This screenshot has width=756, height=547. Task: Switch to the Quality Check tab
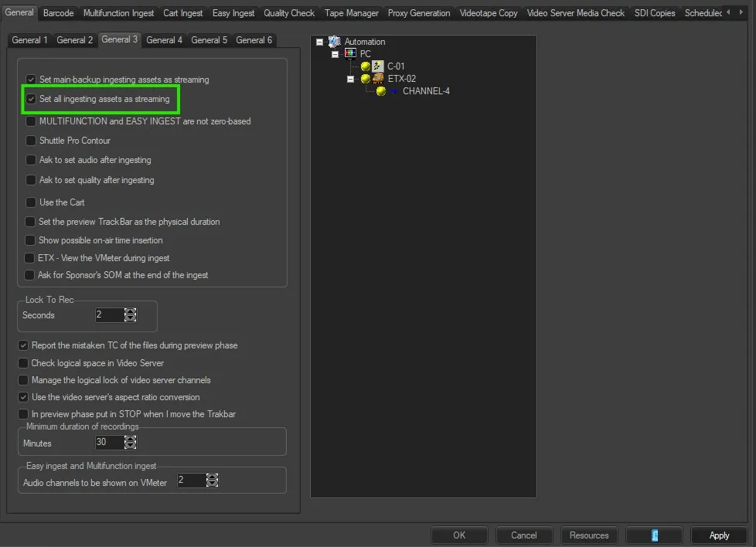pyautogui.click(x=289, y=13)
